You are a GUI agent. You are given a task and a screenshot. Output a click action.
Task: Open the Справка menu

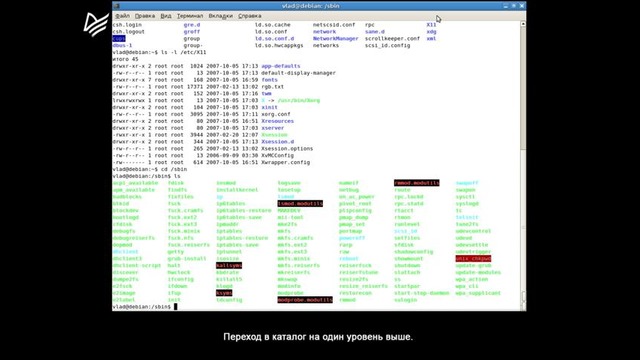tap(250, 16)
